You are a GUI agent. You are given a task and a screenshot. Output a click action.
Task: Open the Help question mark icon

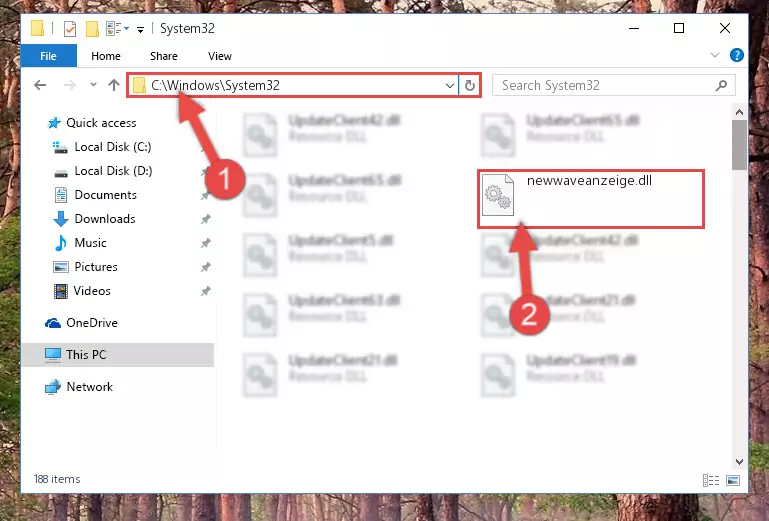pyautogui.click(x=737, y=55)
